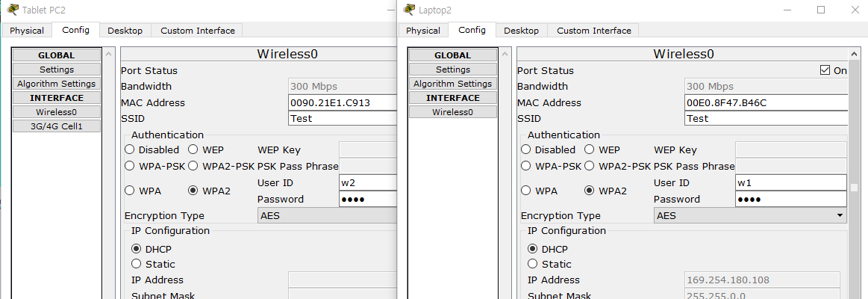
Task: Click Settings button in Laptop2 sidebar
Action: click(x=453, y=70)
